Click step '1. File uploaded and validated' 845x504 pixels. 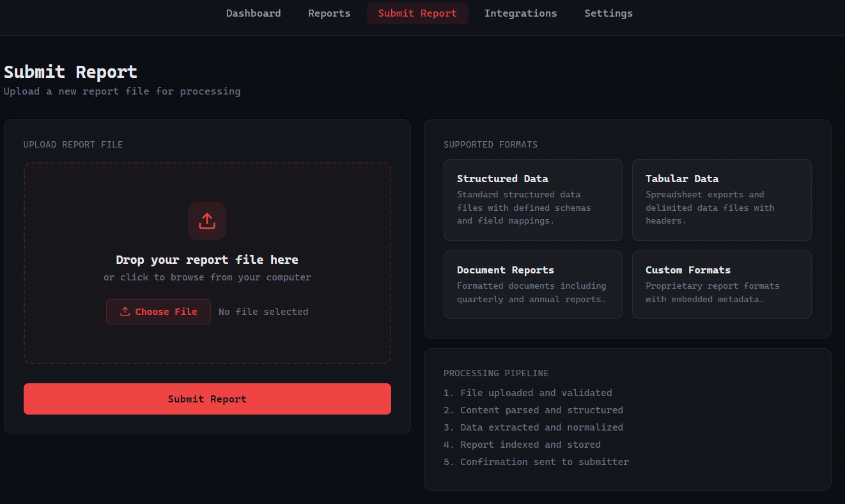click(x=528, y=393)
